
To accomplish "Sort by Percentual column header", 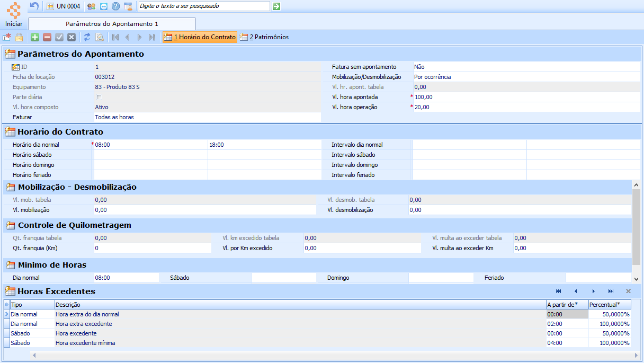I will point(610,305).
